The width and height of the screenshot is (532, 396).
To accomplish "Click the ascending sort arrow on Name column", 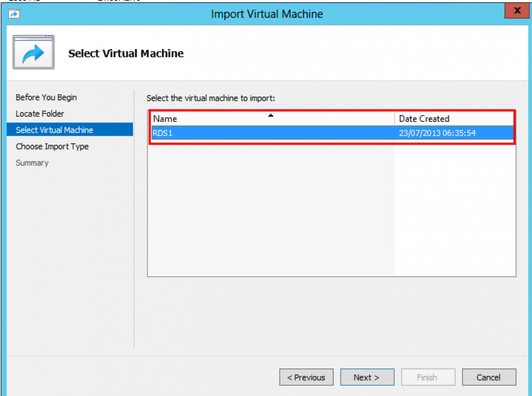I will click(271, 115).
